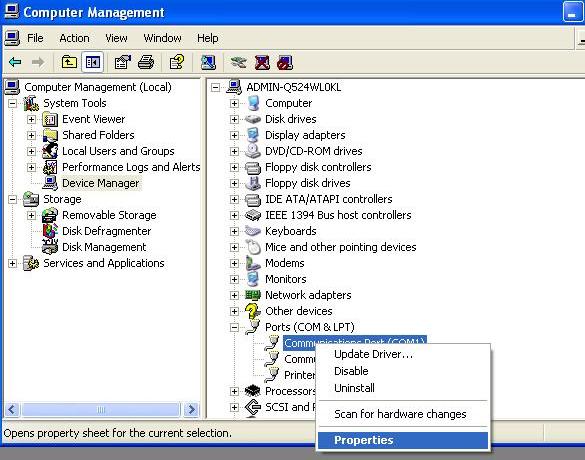The image size is (585, 460).
Task: Select Floppy disk drives entry
Action: pos(308,183)
